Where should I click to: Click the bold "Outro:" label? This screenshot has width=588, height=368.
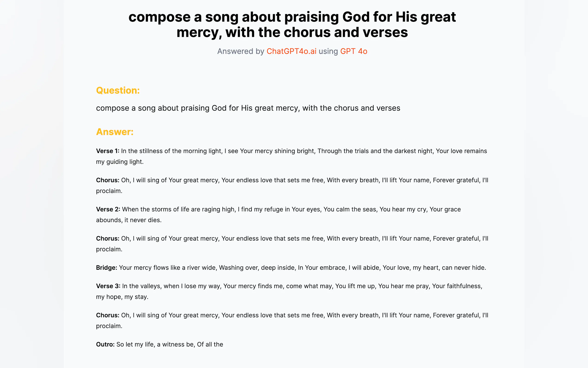click(x=105, y=345)
